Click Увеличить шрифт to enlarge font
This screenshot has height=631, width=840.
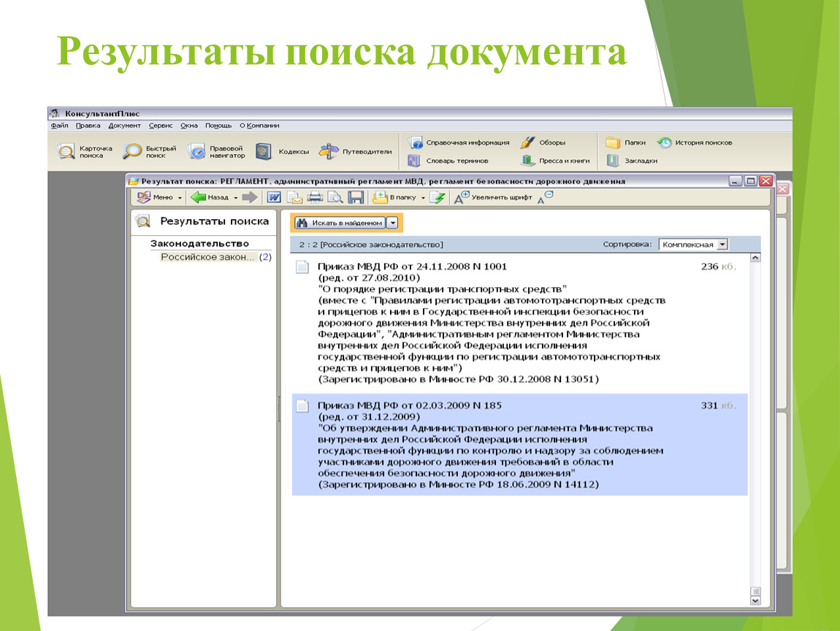(x=493, y=197)
